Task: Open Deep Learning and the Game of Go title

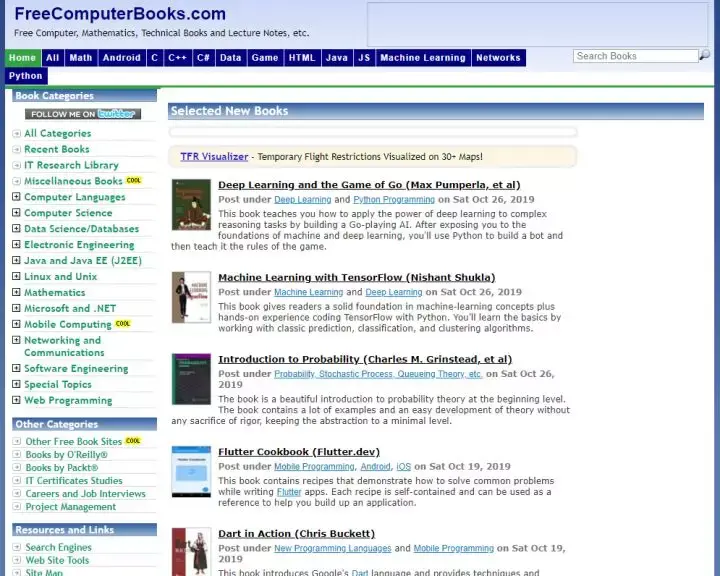Action: point(369,185)
